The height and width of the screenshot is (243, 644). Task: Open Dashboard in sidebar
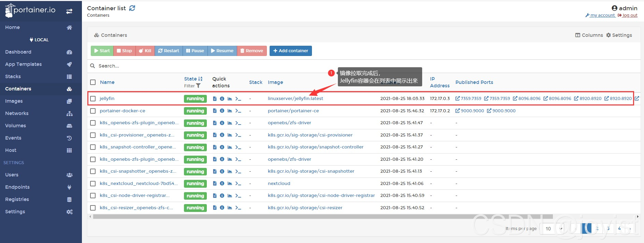41,52
